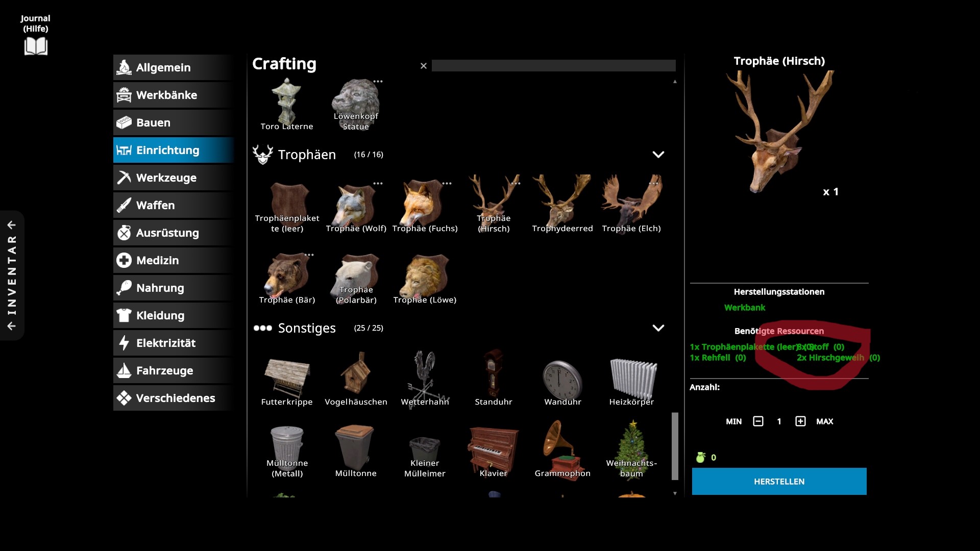Collapse the Sonstiges section chevron
The height and width of the screenshot is (551, 980).
point(658,328)
